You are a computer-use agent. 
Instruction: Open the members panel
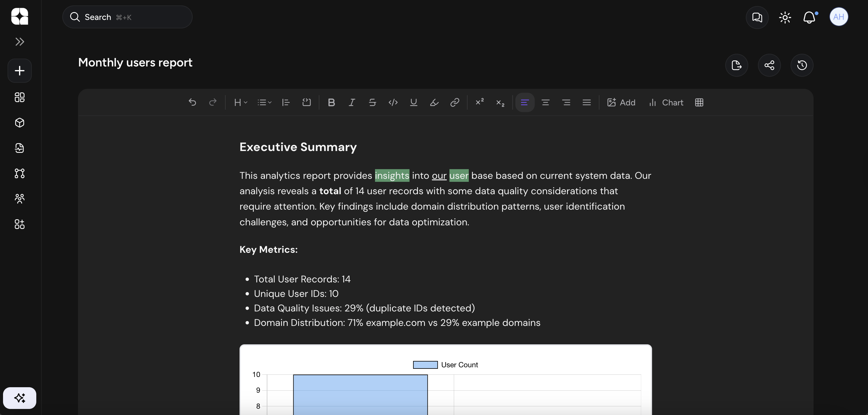click(x=19, y=199)
